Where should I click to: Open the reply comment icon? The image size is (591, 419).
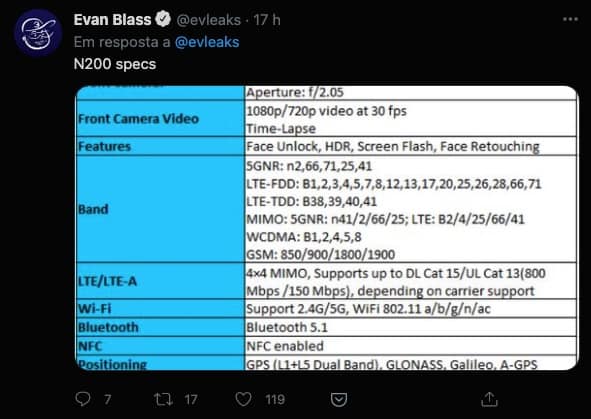[x=83, y=399]
